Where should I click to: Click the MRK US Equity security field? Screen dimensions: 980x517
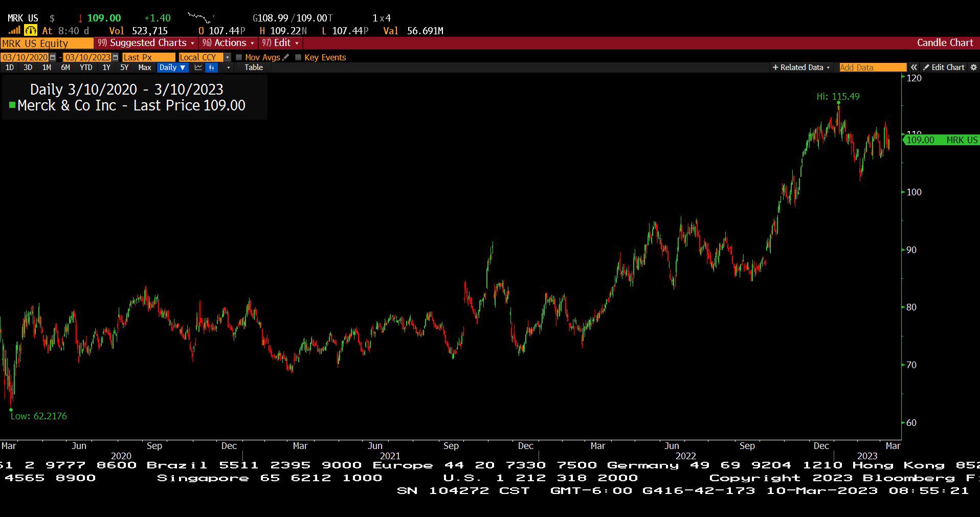(x=47, y=43)
